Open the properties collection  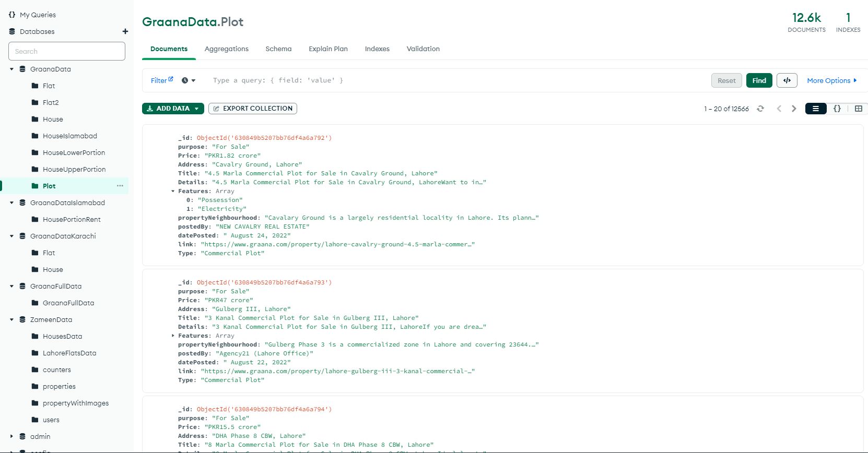point(59,386)
